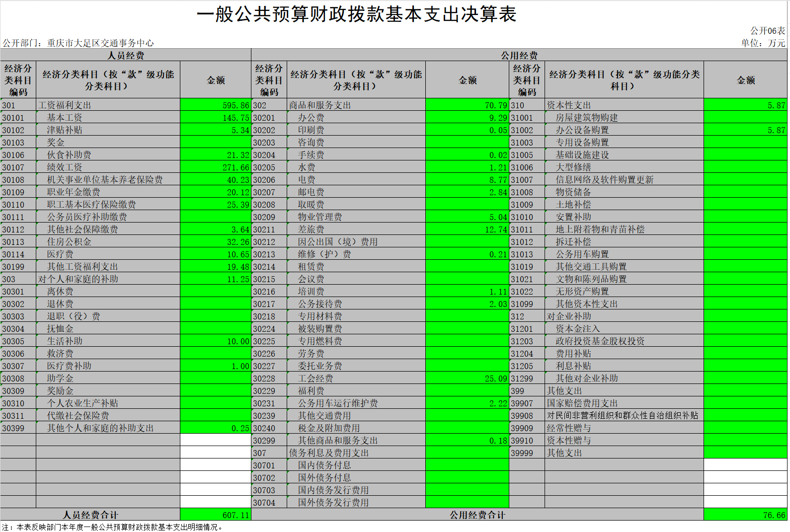Click the cell '职业年金缴费'
Image resolution: width=790 pixels, height=532 pixels.
click(x=108, y=192)
